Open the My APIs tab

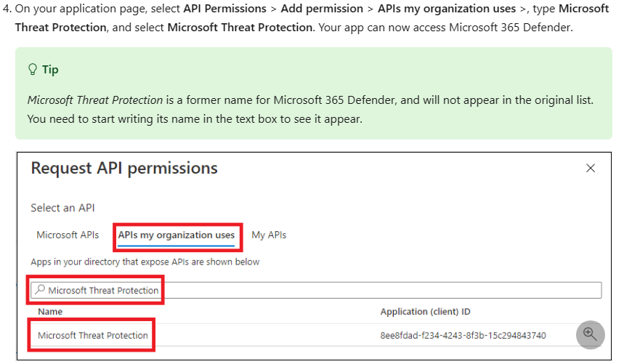tap(269, 235)
